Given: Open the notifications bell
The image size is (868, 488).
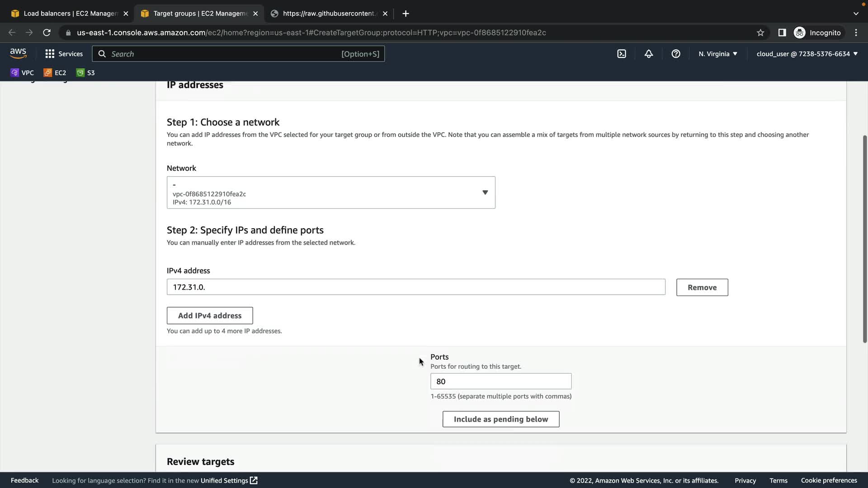Looking at the screenshot, I should (649, 54).
